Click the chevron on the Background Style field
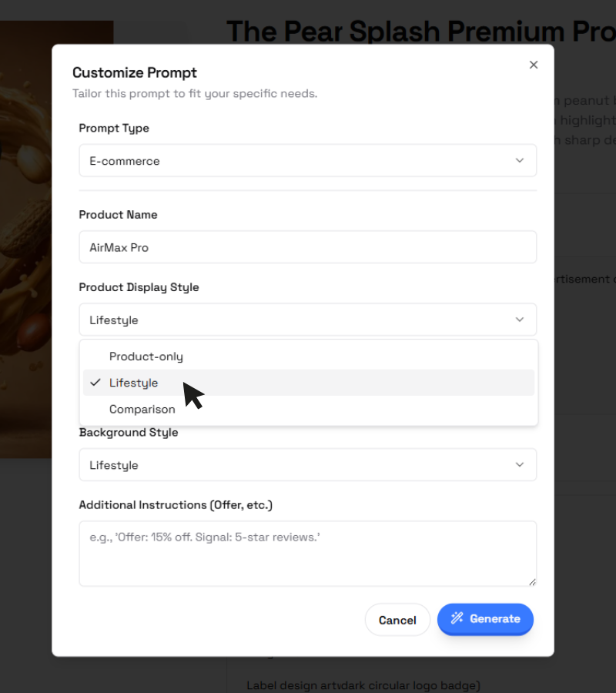The height and width of the screenshot is (693, 616). 521,464
